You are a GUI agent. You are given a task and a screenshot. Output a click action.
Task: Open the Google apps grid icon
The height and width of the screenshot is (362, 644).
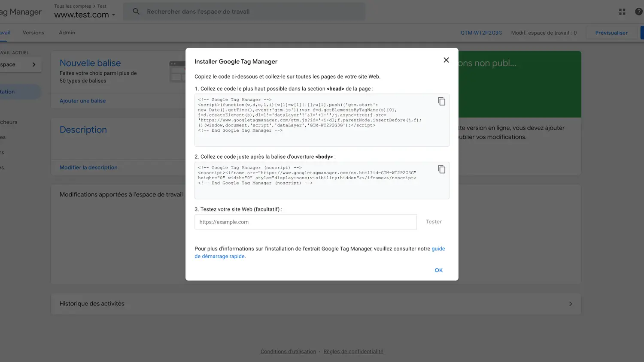(x=622, y=12)
